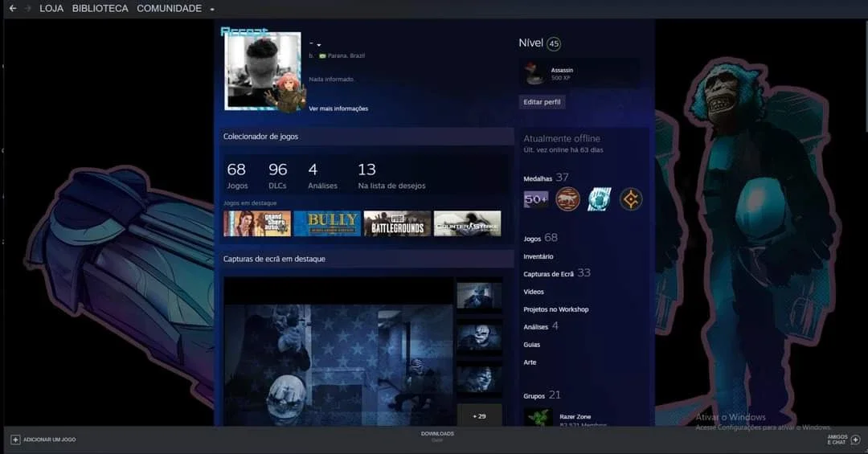The height and width of the screenshot is (454, 868).
Task: Open the Medalhas 37 link
Action: pos(546,178)
